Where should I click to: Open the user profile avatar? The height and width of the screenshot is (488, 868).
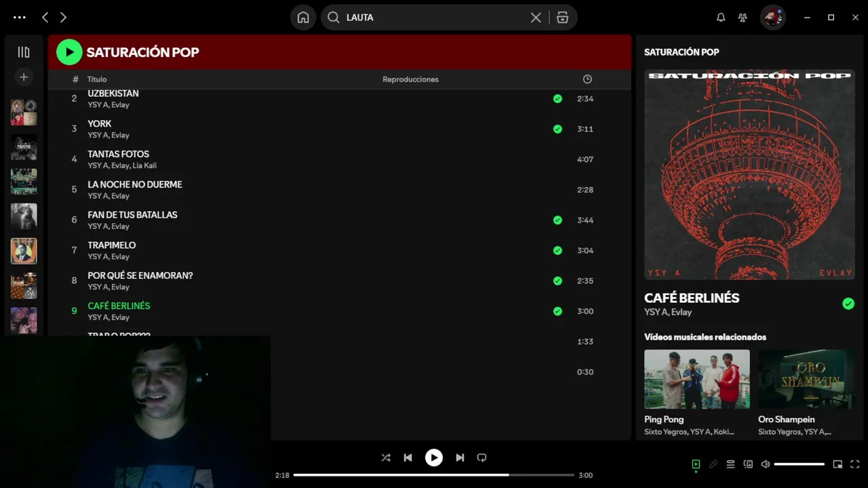coord(773,18)
